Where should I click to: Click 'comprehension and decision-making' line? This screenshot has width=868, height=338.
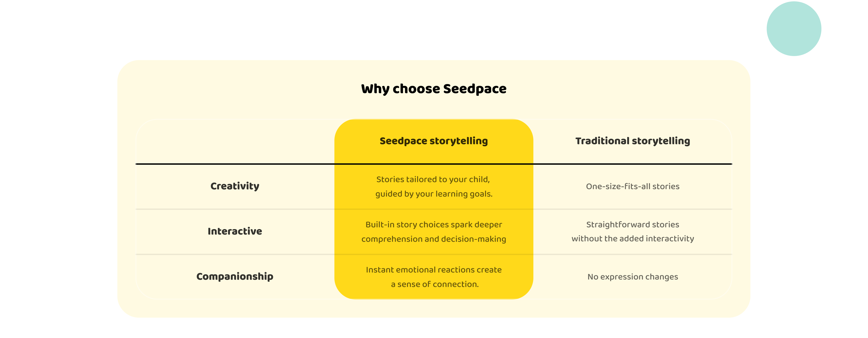(x=434, y=239)
